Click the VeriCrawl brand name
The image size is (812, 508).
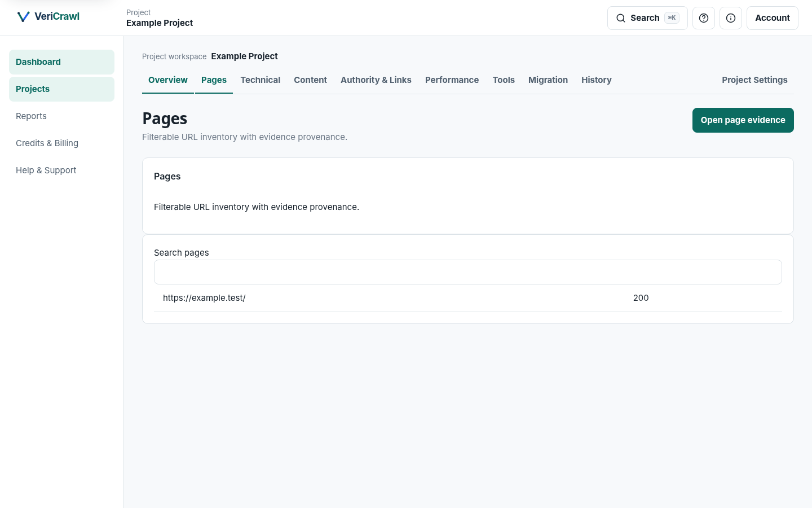[57, 16]
